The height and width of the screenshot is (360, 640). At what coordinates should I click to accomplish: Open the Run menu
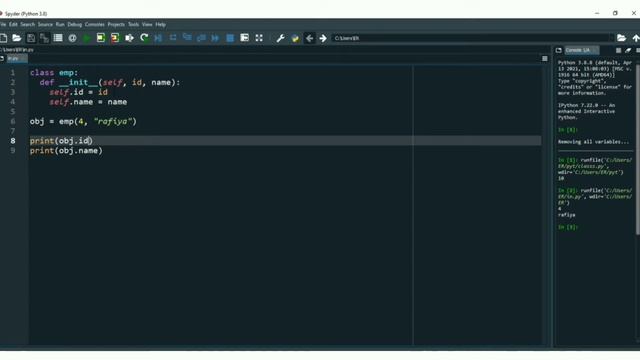click(x=60, y=24)
